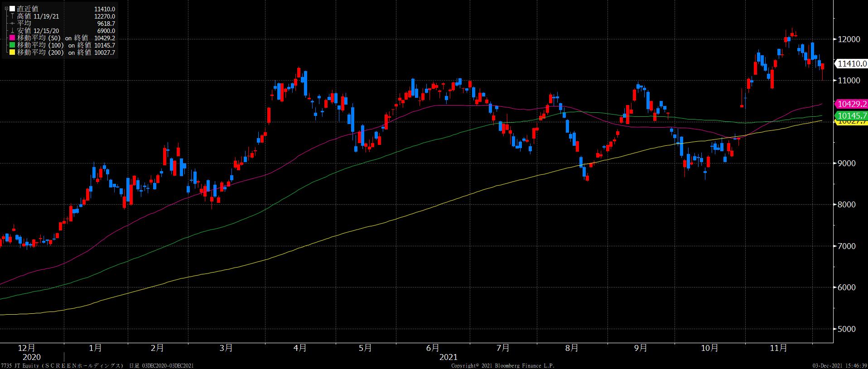Click the green 100-day moving average swatch
This screenshot has height=369, width=868.
click(12, 45)
